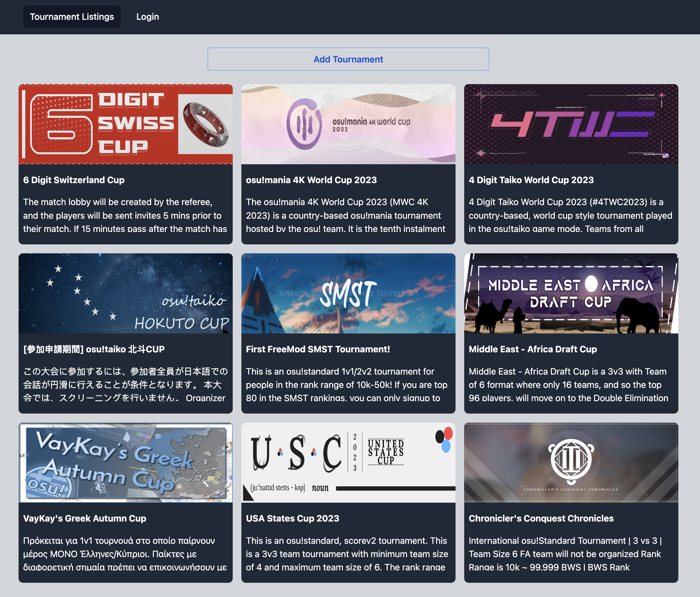Open the 6 Digit Switzerland Cup title

pyautogui.click(x=74, y=180)
